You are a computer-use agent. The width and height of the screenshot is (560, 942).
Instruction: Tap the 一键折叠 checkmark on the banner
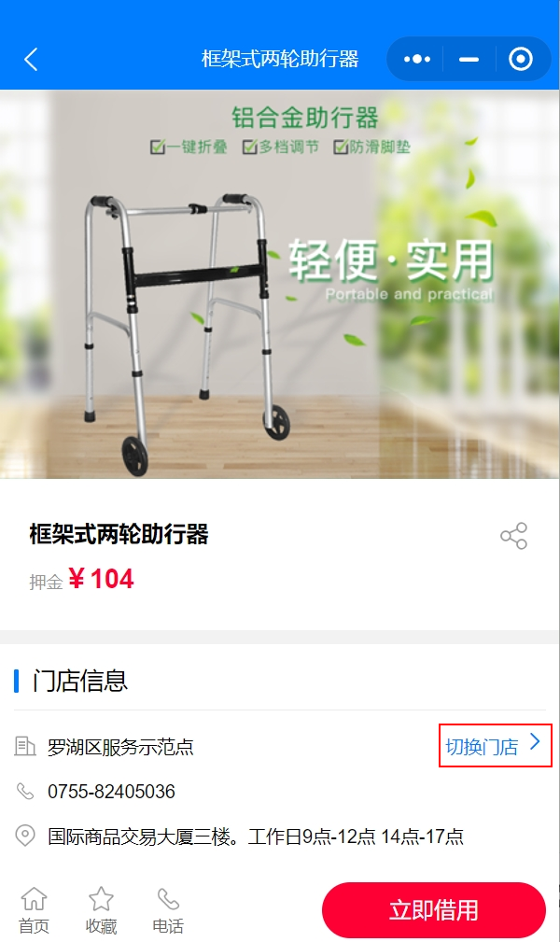coord(158,147)
